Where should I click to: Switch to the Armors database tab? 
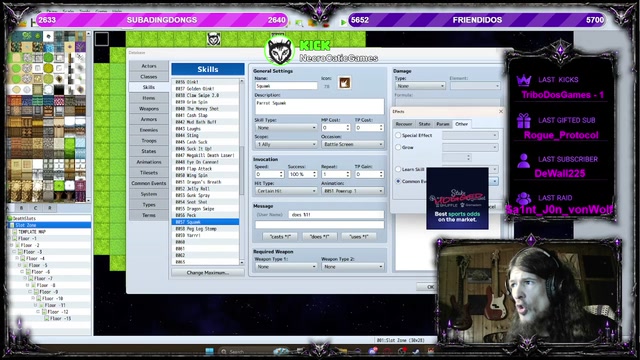(149, 119)
